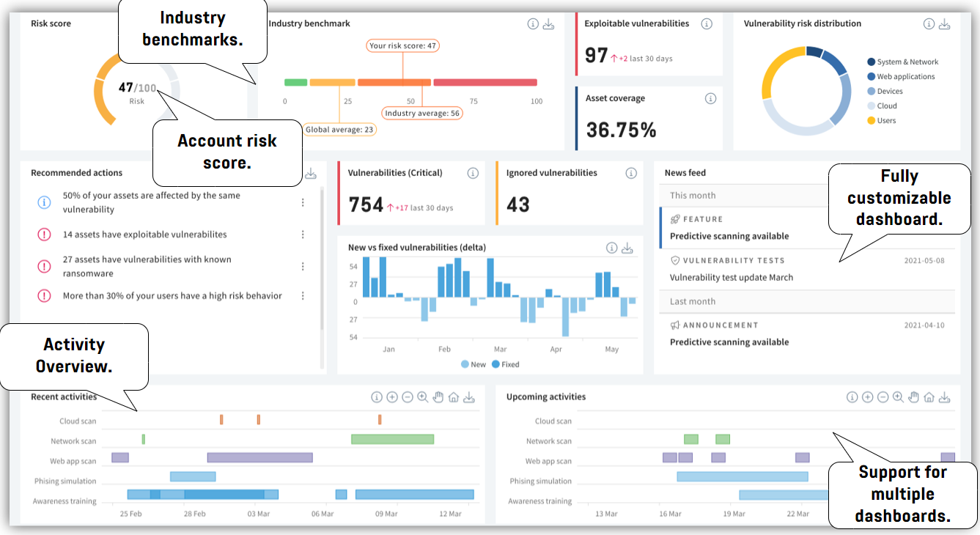
Task: Zoom out on the Upcoming activities timeline
Action: tap(883, 396)
